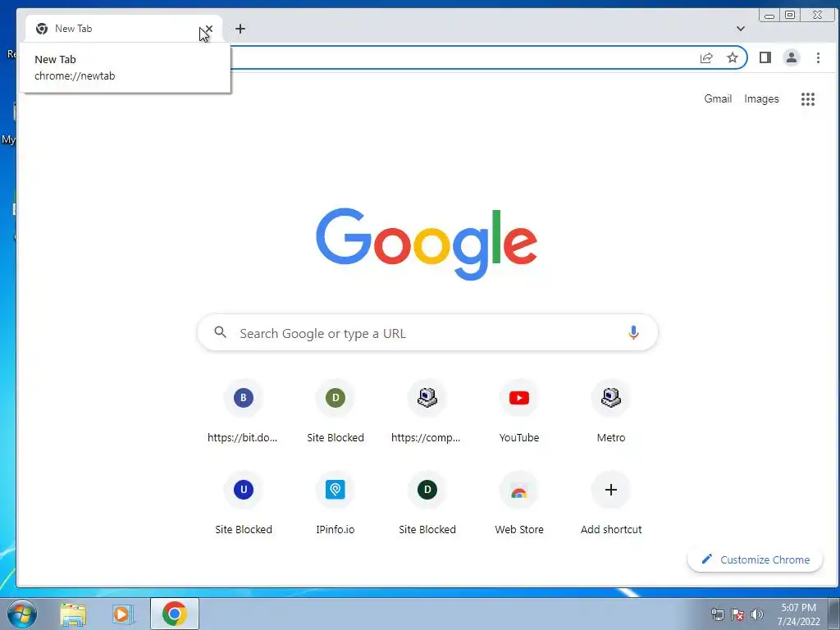Screen dimensions: 840x630
Task: Open a new tab with plus button
Action: [240, 29]
